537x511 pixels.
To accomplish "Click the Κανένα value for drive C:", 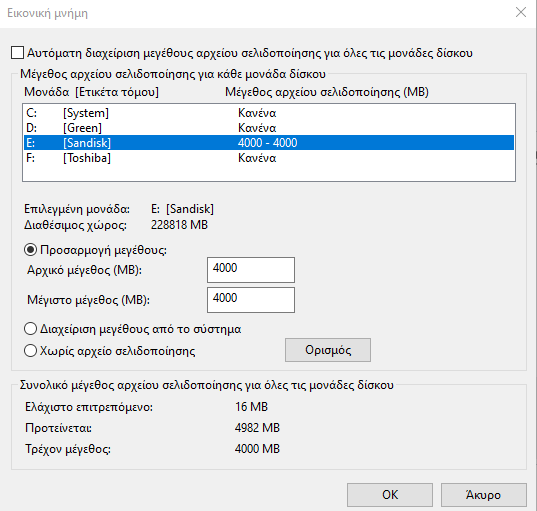I will pos(257,113).
